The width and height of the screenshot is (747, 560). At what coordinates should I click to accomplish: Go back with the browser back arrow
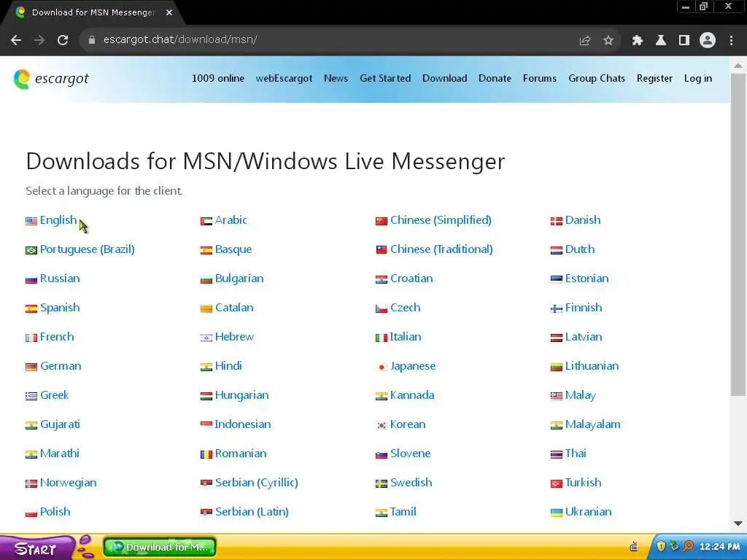[16, 40]
